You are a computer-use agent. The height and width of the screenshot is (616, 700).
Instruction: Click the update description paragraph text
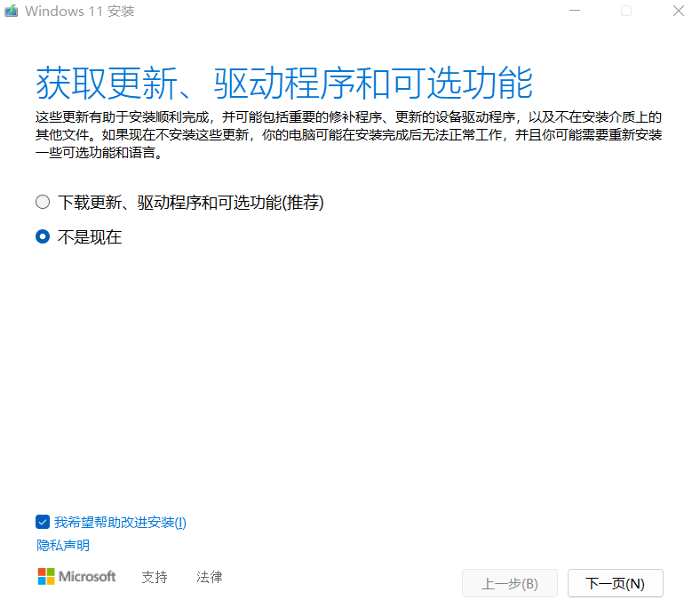349,134
